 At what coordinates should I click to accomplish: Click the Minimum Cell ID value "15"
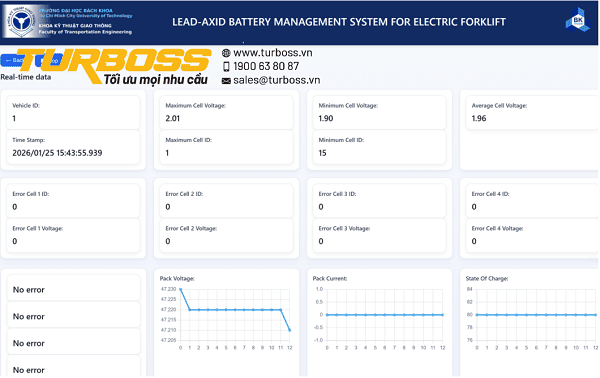click(x=322, y=153)
